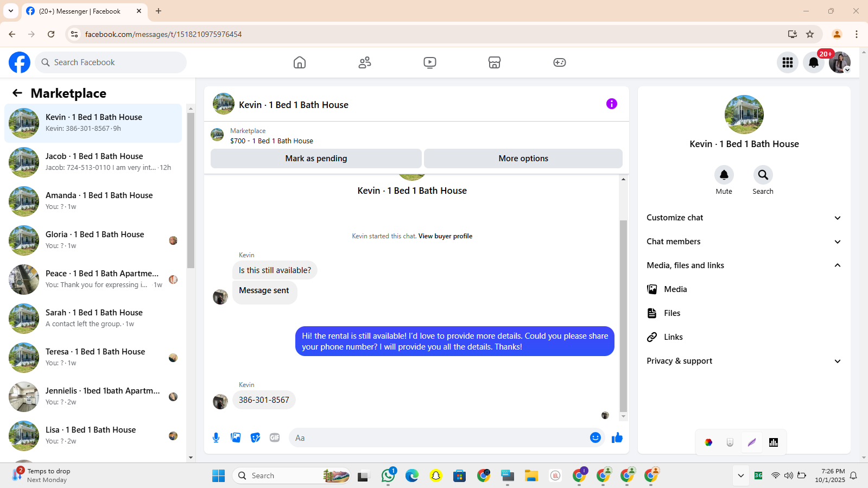Viewport: 868px width, 488px height.
Task: Open Jacob · 1 Bed 1 Bath House conversation
Action: (x=93, y=162)
